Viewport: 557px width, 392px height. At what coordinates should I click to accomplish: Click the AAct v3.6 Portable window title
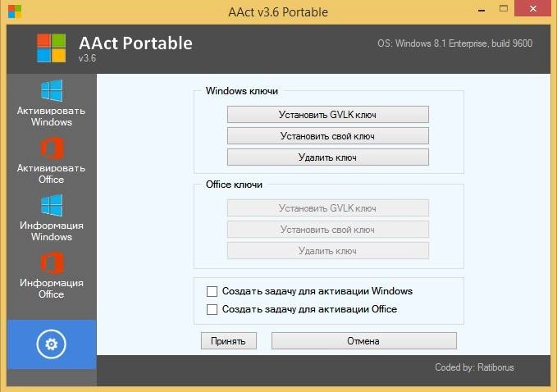(x=278, y=12)
